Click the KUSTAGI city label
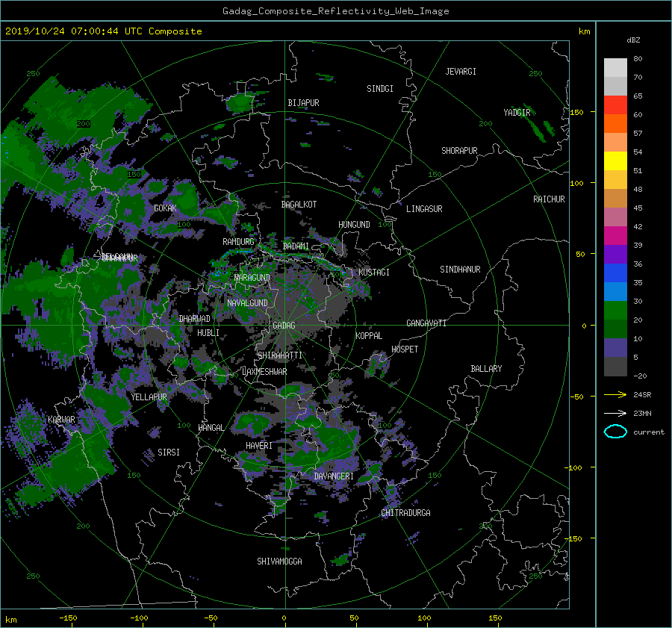The image size is (672, 628). coord(374,273)
